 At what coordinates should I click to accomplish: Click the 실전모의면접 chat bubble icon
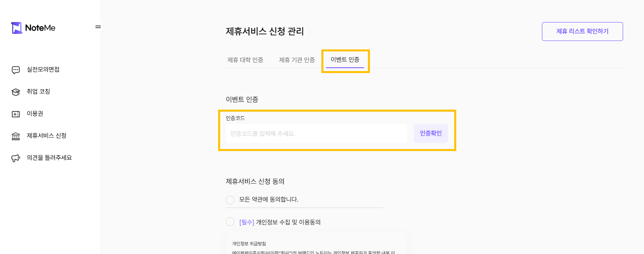[x=16, y=70]
